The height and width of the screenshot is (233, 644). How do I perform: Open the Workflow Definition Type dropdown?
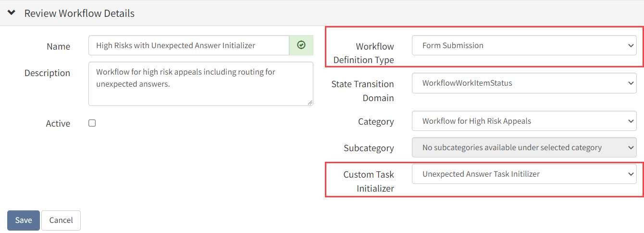524,45
